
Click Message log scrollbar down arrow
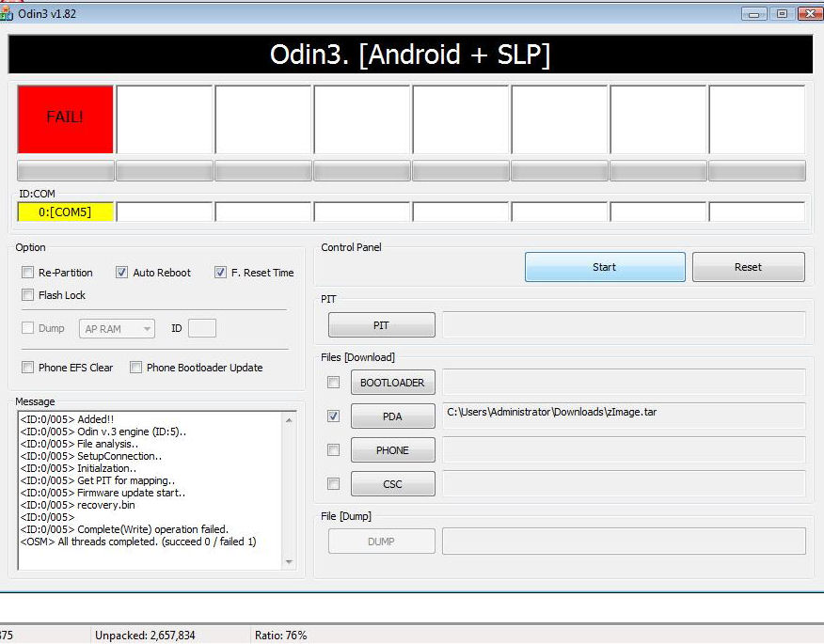tap(289, 562)
